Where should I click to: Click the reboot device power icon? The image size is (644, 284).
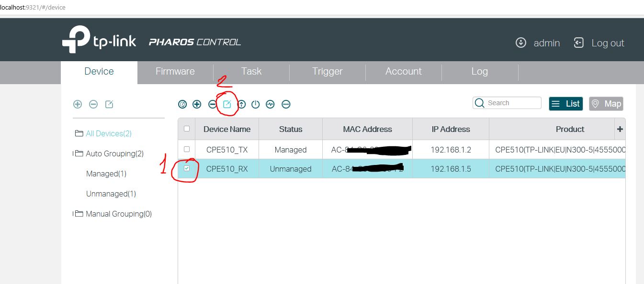(x=256, y=104)
